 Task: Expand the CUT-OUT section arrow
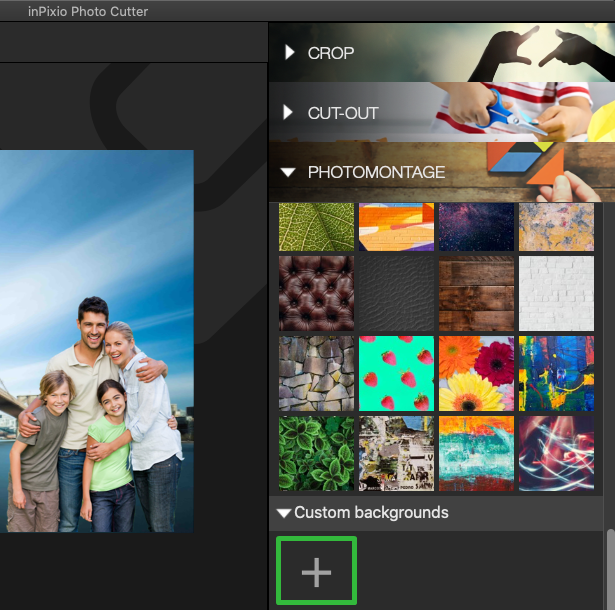[288, 112]
